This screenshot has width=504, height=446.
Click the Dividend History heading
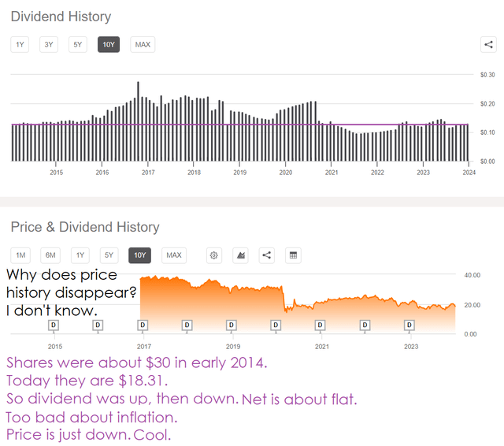click(61, 17)
